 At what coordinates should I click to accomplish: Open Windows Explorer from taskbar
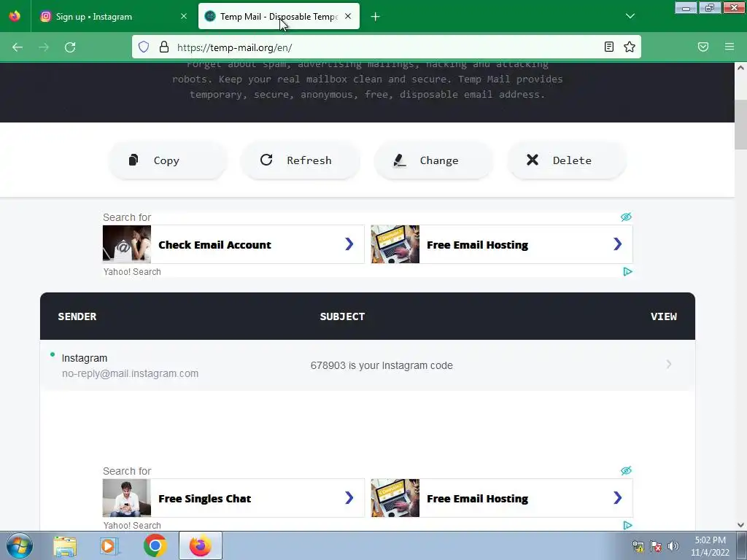click(x=65, y=545)
